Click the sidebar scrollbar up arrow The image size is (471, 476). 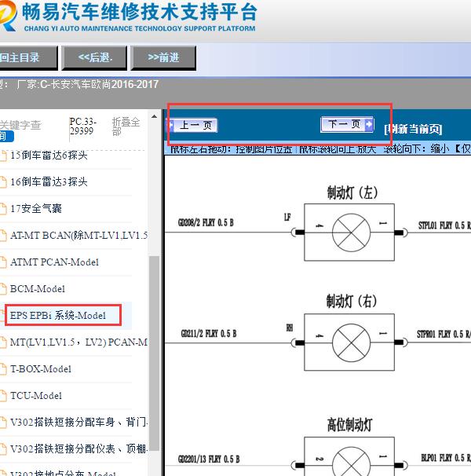[154, 116]
